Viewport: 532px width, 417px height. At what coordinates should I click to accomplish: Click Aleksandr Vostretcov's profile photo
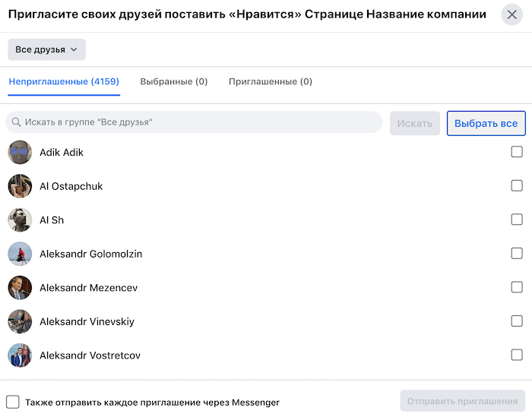[20, 355]
